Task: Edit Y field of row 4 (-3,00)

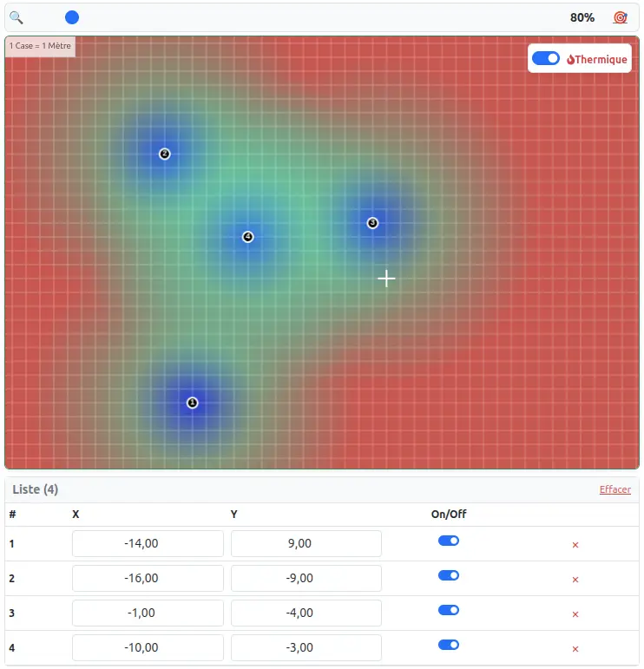Action: (306, 647)
